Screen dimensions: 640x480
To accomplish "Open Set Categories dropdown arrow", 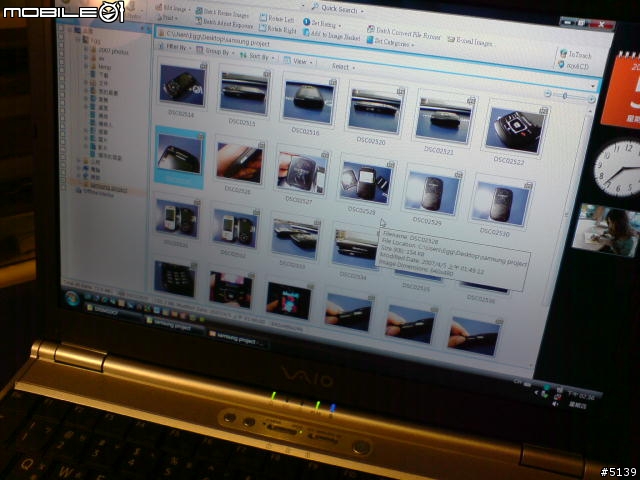I will click(413, 45).
